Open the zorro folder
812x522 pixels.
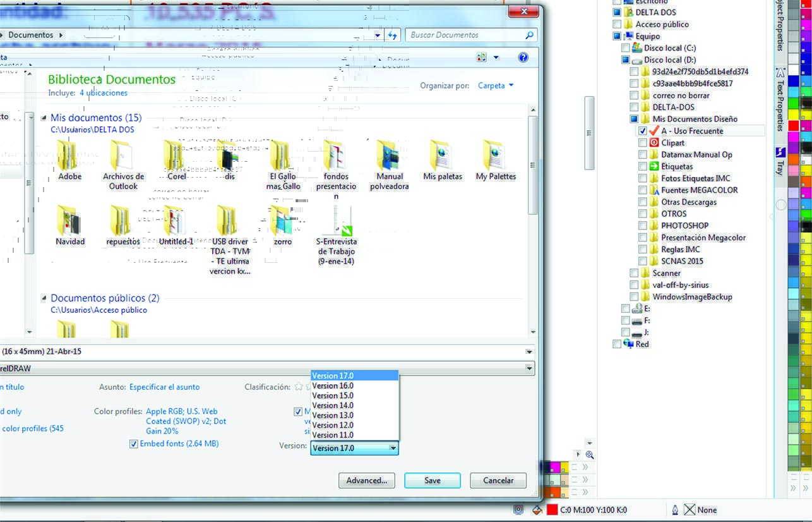[283, 226]
